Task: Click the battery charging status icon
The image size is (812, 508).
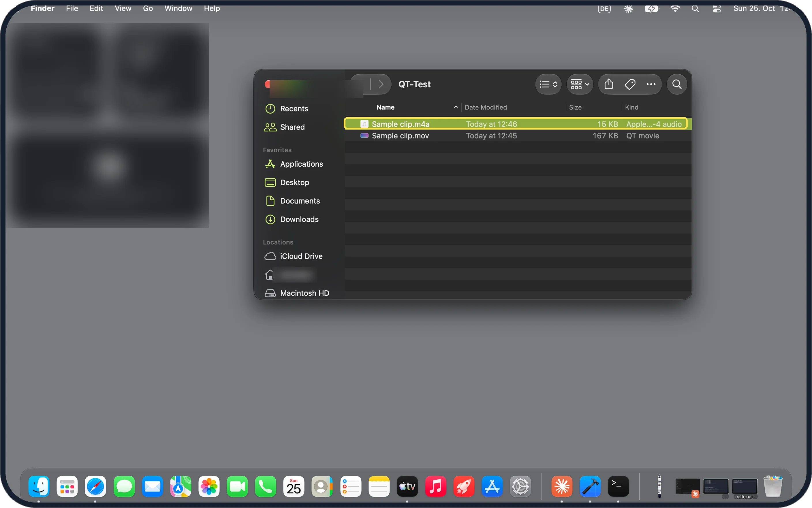Action: pos(651,9)
